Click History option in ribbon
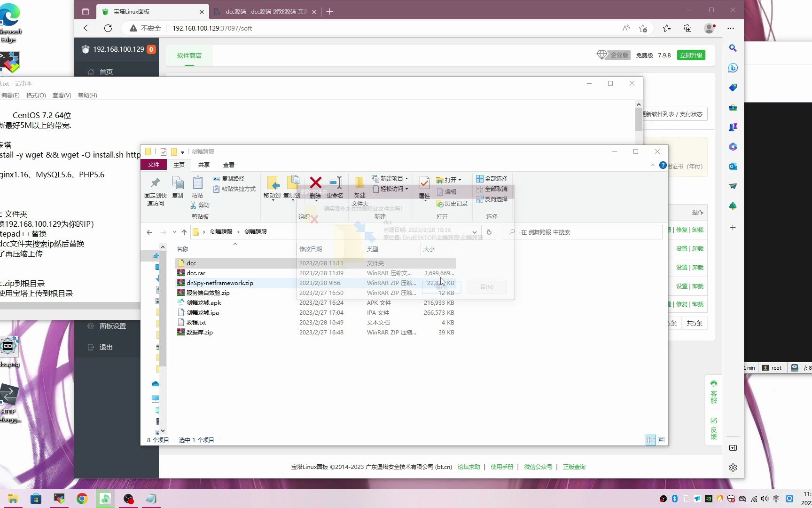 click(452, 204)
